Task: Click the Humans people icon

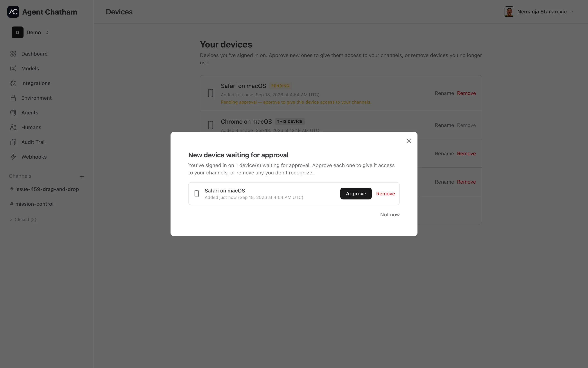Action: tap(13, 127)
